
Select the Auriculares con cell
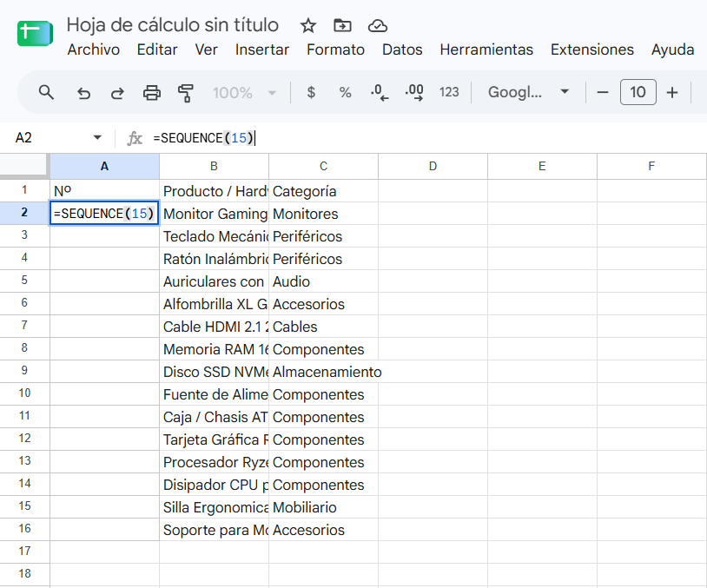point(215,281)
